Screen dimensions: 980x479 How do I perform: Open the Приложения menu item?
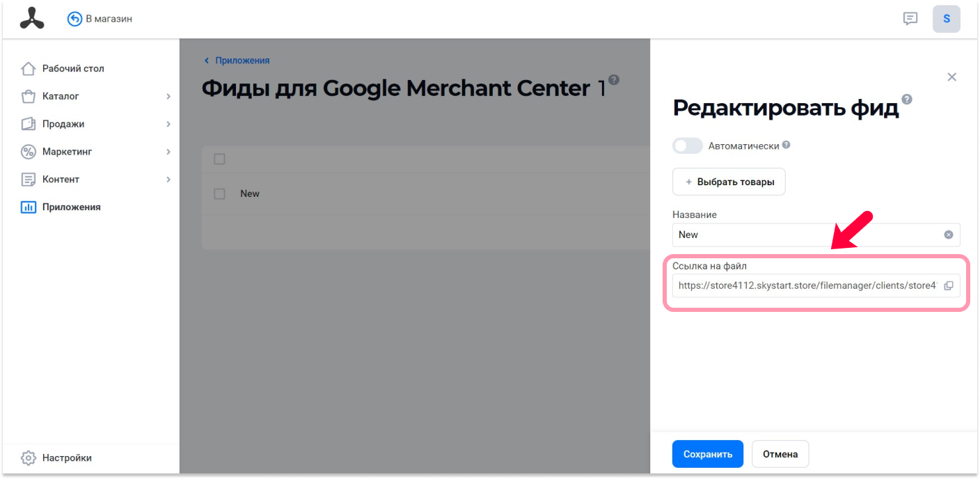pos(72,207)
